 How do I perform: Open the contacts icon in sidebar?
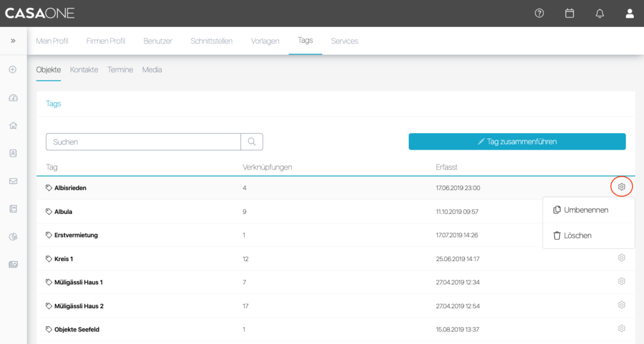click(13, 153)
